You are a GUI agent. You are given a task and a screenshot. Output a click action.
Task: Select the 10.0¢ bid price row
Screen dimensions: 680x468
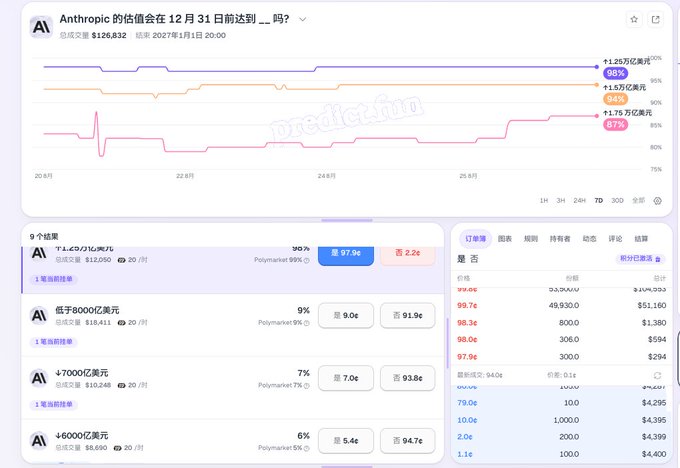click(561, 420)
